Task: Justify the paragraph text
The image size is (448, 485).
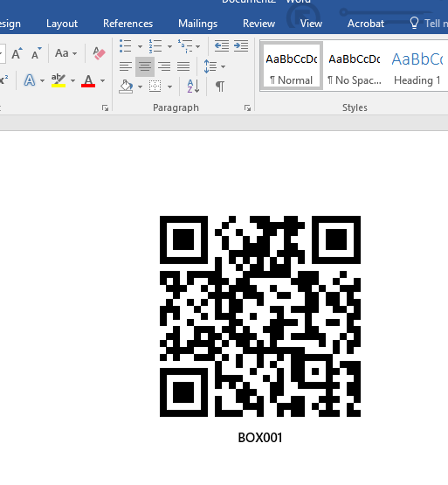Action: point(183,66)
